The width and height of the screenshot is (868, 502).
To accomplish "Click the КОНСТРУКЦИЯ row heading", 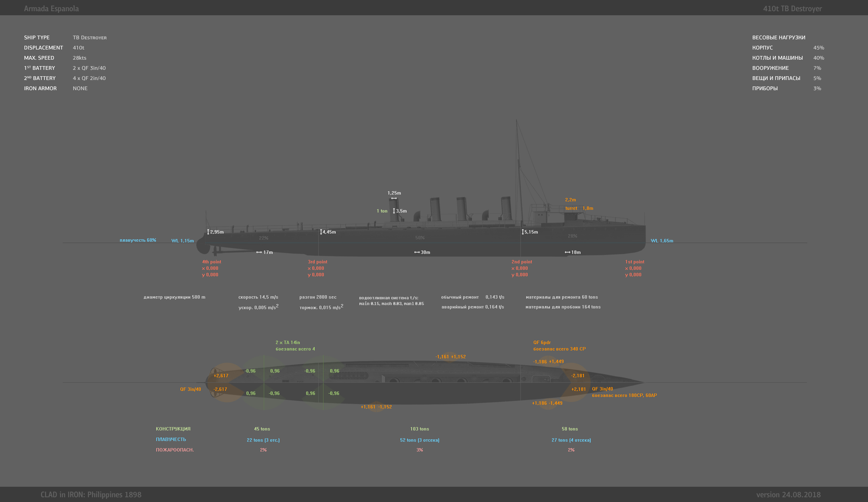I will point(173,429).
